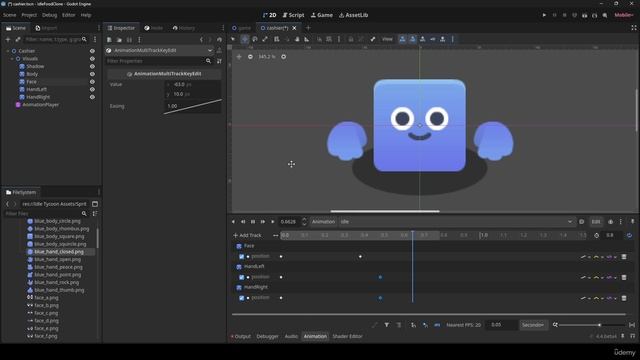Disable the HandLeft position track checkbox
This screenshot has height=360, width=640.
pos(242,277)
